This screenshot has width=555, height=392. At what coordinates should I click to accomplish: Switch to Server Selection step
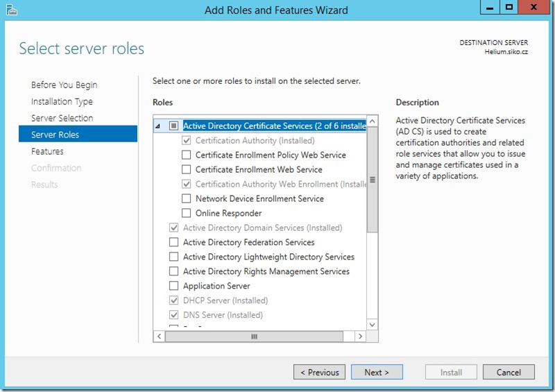coord(62,118)
